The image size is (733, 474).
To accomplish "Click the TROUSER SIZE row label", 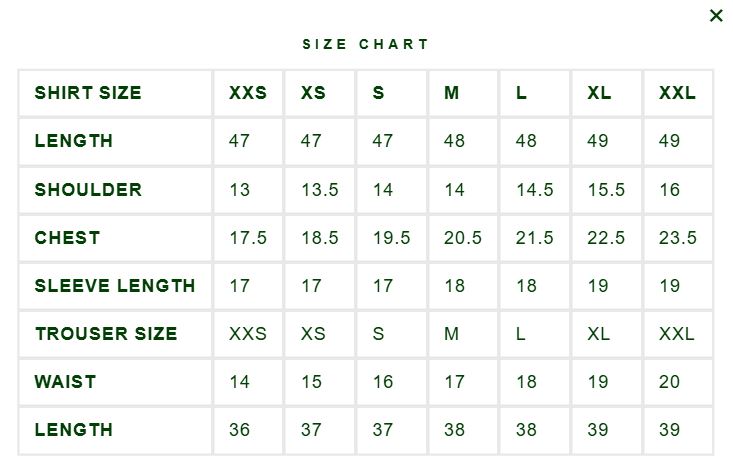I will (107, 334).
